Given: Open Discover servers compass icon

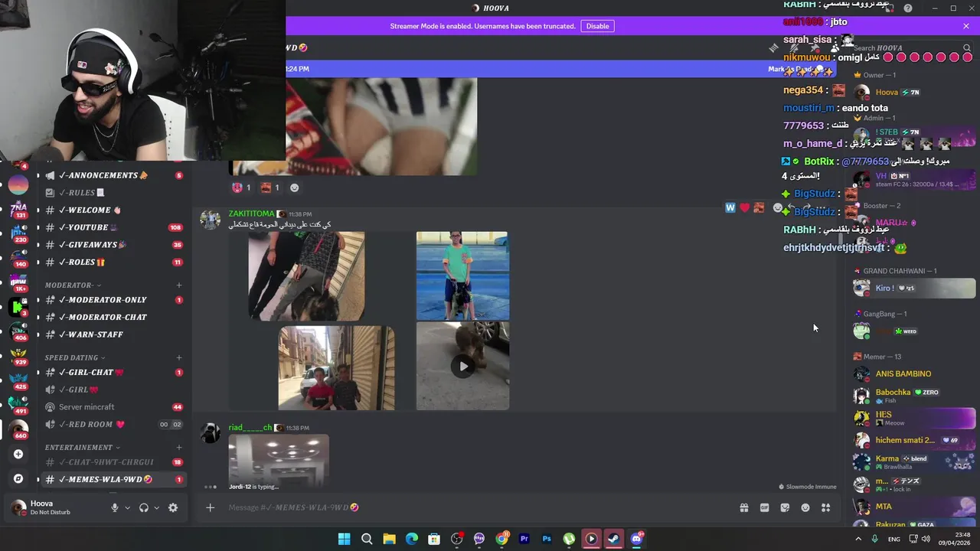Looking at the screenshot, I should (x=18, y=478).
